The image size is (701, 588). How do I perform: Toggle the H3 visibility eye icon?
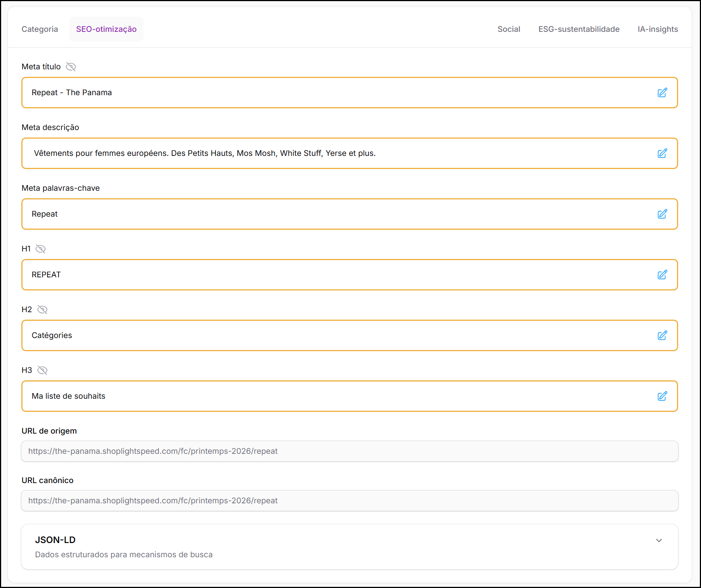point(42,370)
